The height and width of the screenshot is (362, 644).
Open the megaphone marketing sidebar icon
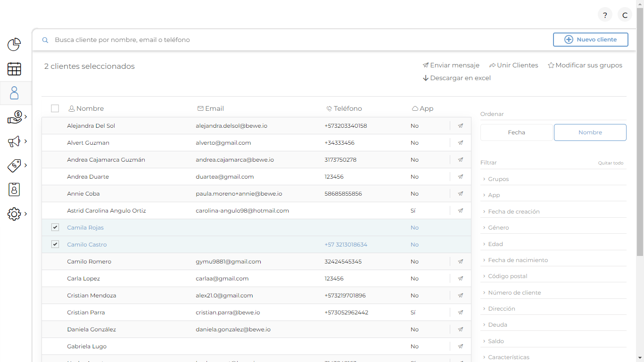click(x=14, y=141)
